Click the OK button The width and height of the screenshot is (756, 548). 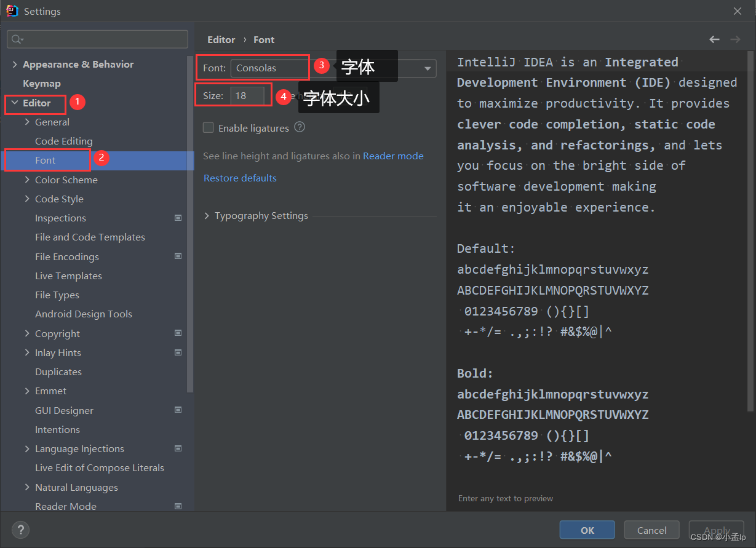click(587, 530)
